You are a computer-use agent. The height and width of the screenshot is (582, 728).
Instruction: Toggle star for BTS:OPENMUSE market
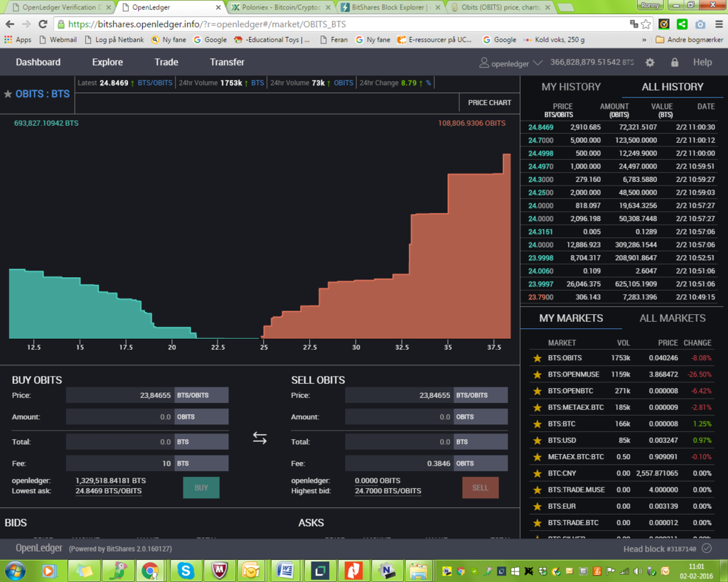(x=537, y=374)
